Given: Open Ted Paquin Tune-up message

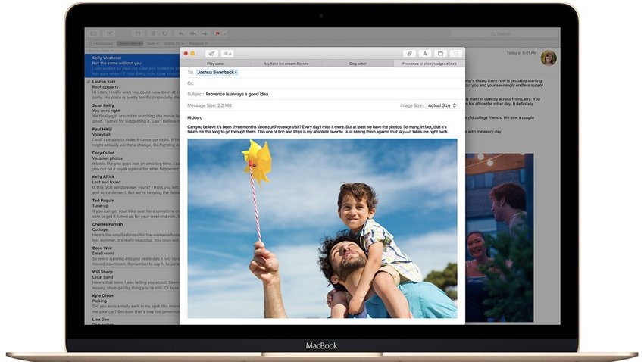Looking at the screenshot, I should pyautogui.click(x=133, y=208).
